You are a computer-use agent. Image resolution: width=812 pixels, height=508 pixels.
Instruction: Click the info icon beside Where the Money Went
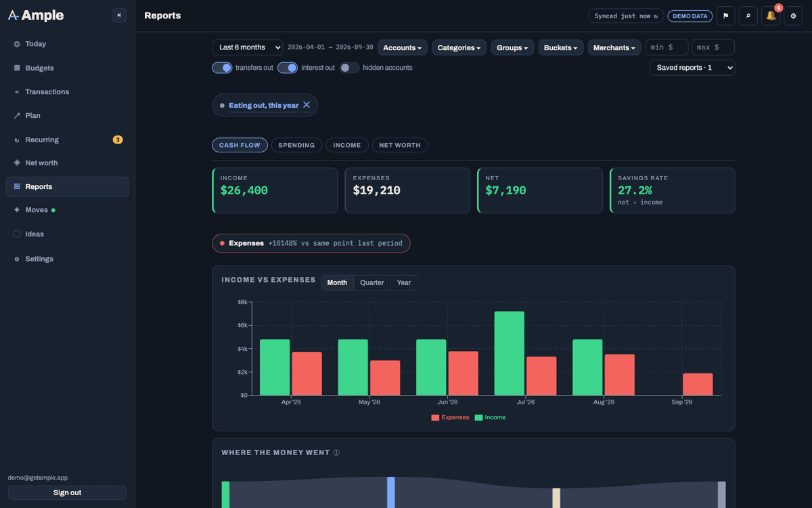(336, 452)
